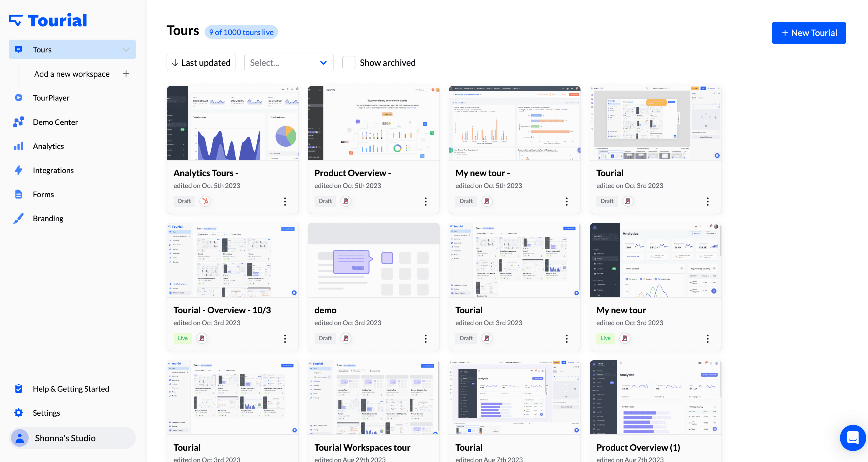This screenshot has height=462, width=868.
Task: Open the Select... filter dropdown
Action: pyautogui.click(x=288, y=63)
